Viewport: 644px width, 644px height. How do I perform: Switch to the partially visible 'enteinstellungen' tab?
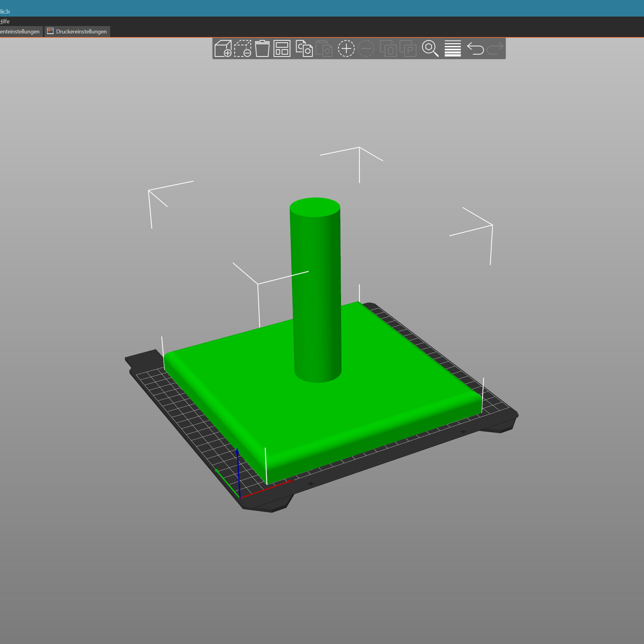20,32
